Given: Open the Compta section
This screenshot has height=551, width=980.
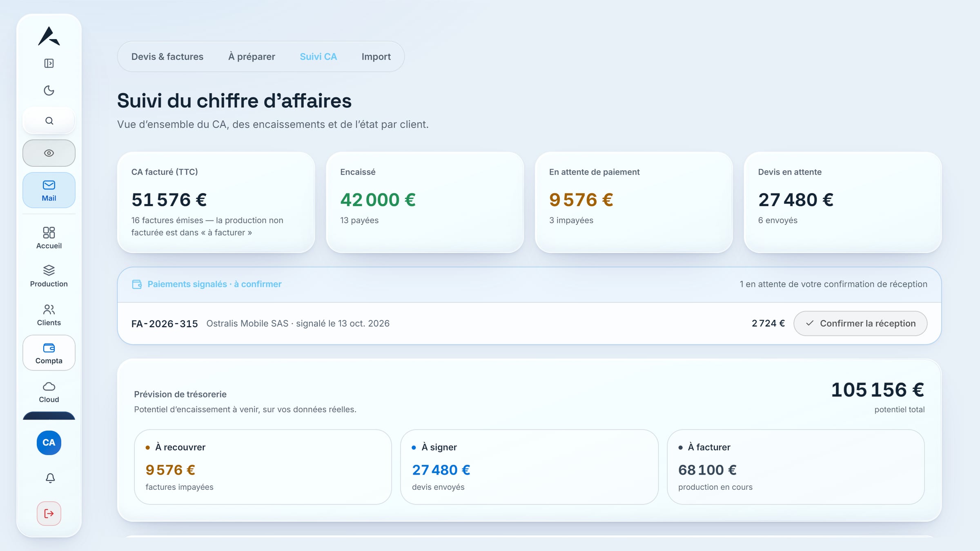Looking at the screenshot, I should pyautogui.click(x=49, y=353).
